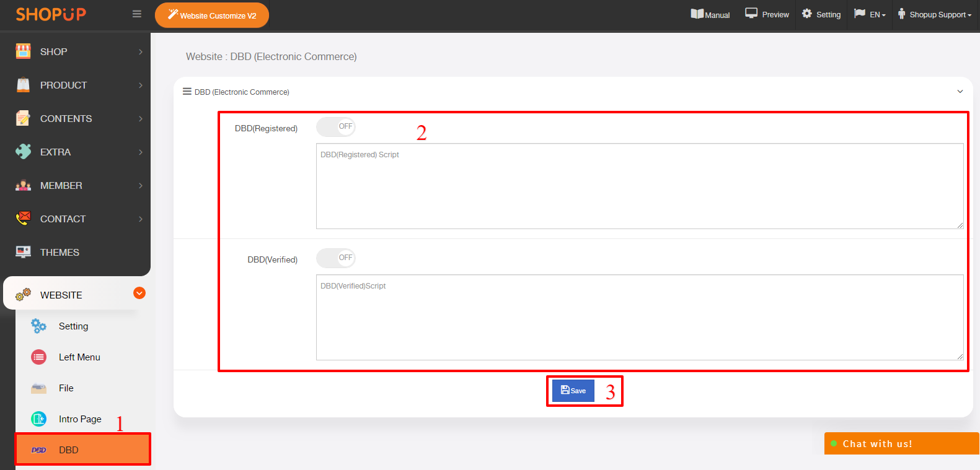
Task: Expand the CONTENTS menu chevron
Action: pos(141,119)
